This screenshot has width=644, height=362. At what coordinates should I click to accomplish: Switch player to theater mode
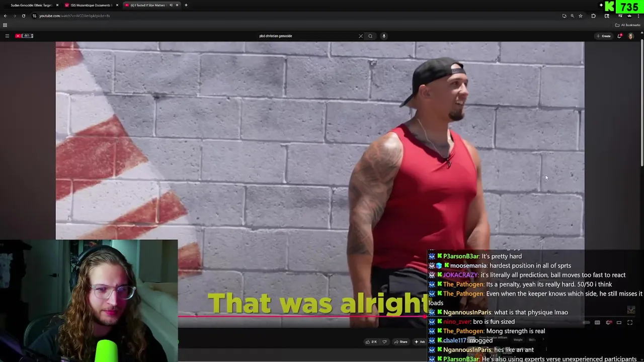[x=619, y=323]
